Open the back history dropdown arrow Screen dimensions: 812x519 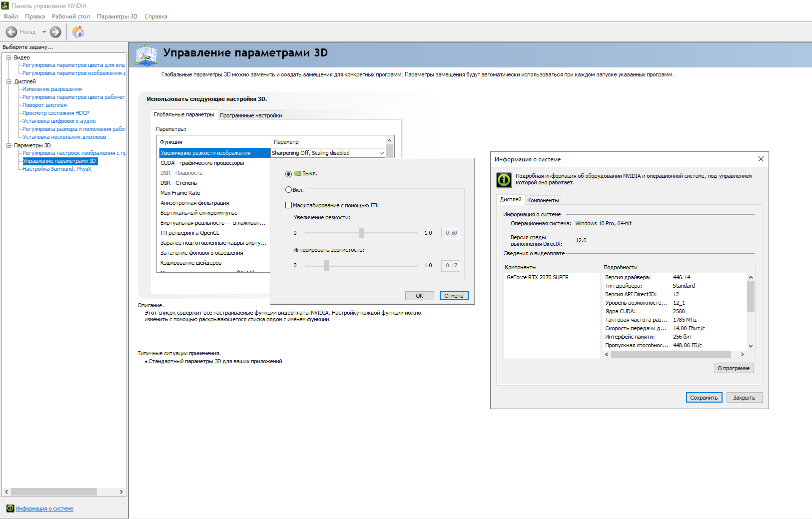[x=44, y=32]
